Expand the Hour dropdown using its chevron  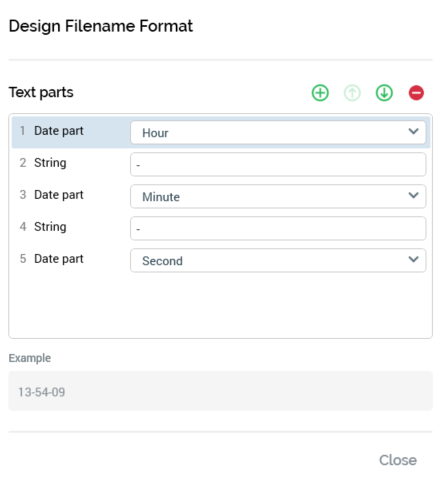click(413, 131)
